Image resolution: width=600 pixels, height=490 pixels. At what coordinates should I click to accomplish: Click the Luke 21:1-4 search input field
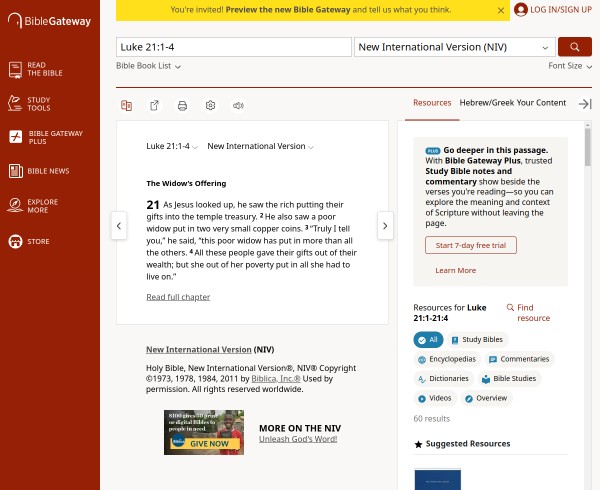pos(234,47)
